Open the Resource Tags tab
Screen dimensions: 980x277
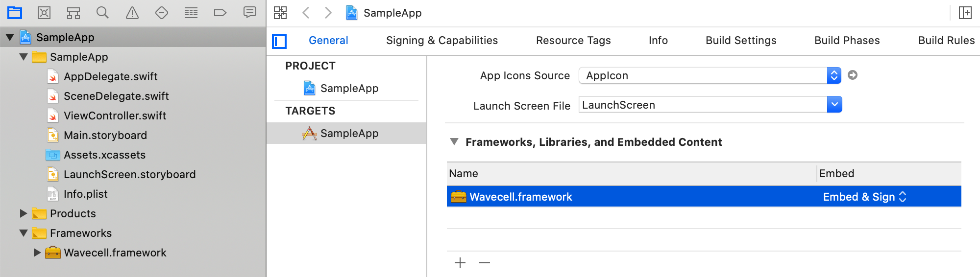click(x=573, y=40)
